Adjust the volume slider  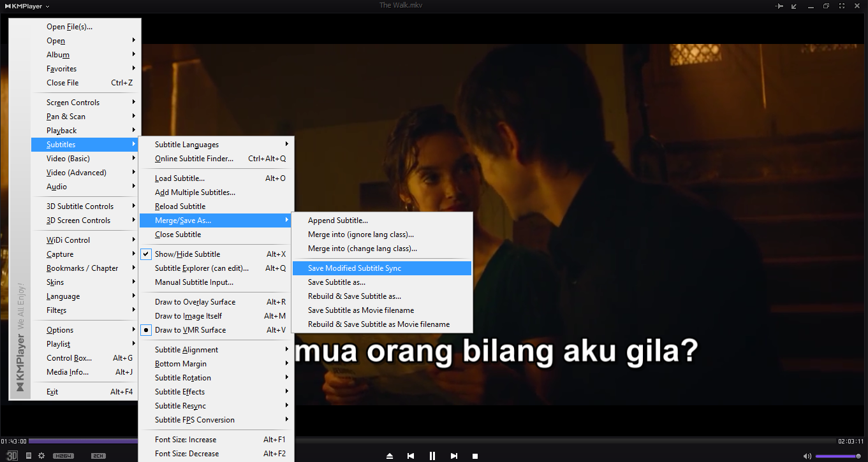(x=838, y=456)
